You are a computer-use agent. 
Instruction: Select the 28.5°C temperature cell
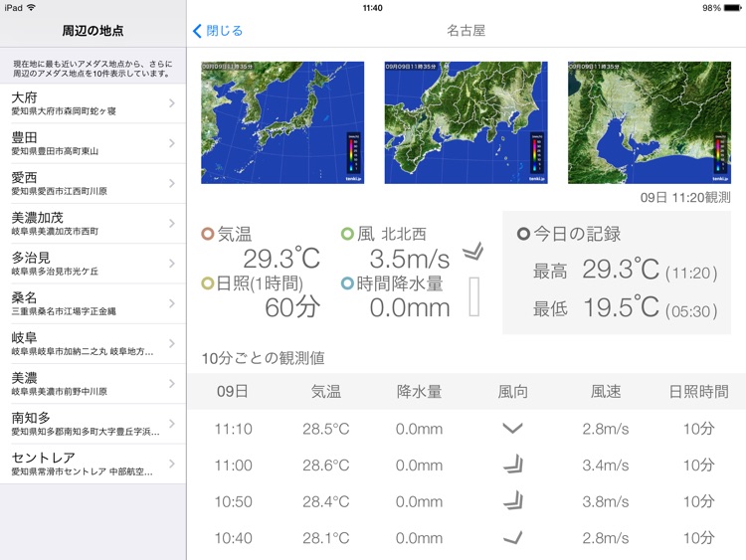(326, 429)
